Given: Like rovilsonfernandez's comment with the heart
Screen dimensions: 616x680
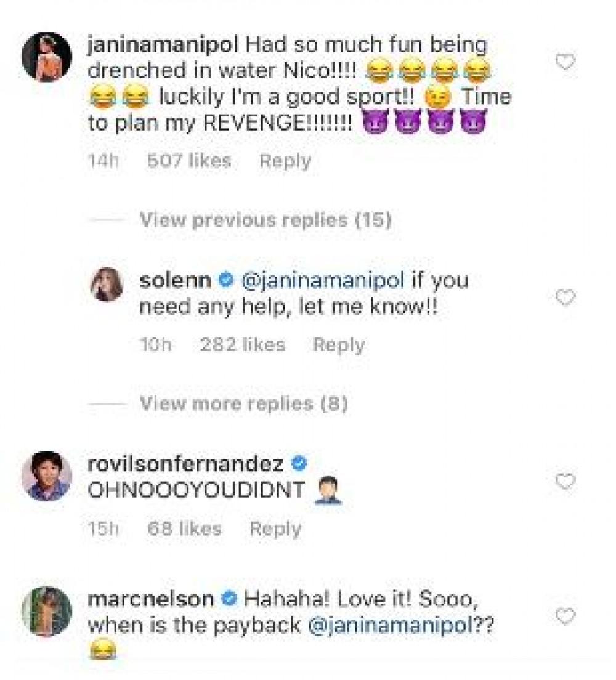Looking at the screenshot, I should [565, 482].
